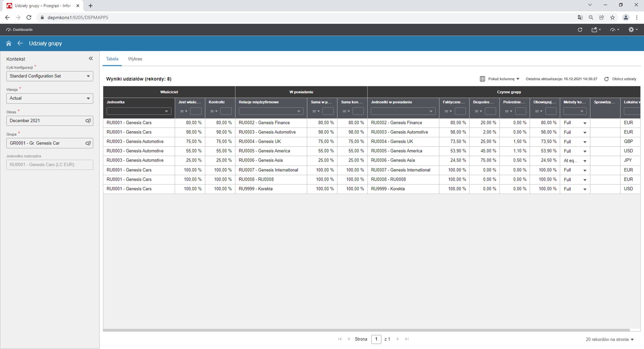Open the Jednostka column filter dropdown

166,111
